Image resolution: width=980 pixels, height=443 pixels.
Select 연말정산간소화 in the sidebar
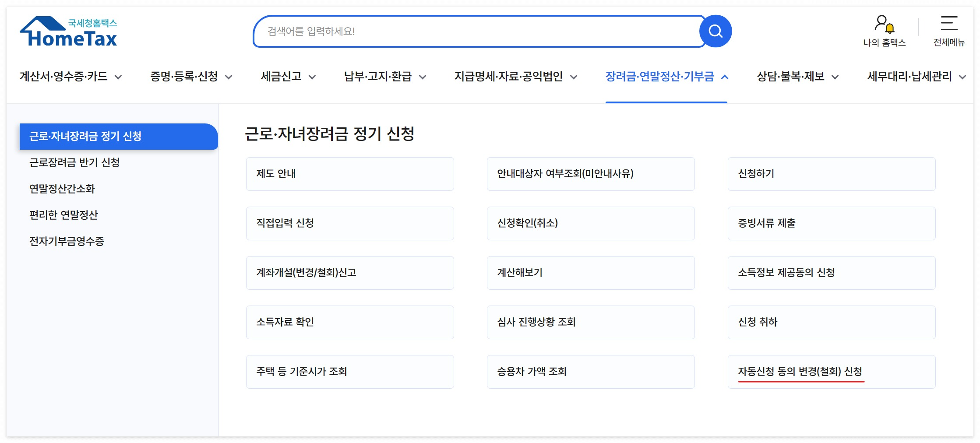click(x=62, y=189)
